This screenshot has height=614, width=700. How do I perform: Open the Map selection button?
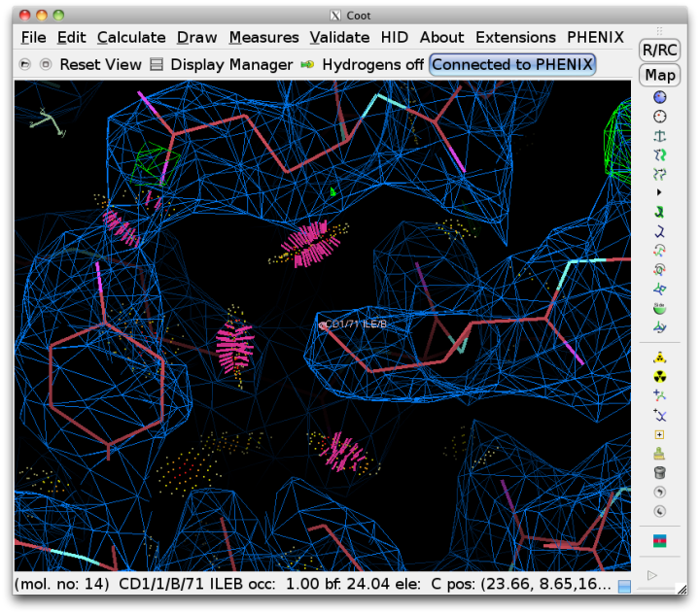pyautogui.click(x=660, y=75)
